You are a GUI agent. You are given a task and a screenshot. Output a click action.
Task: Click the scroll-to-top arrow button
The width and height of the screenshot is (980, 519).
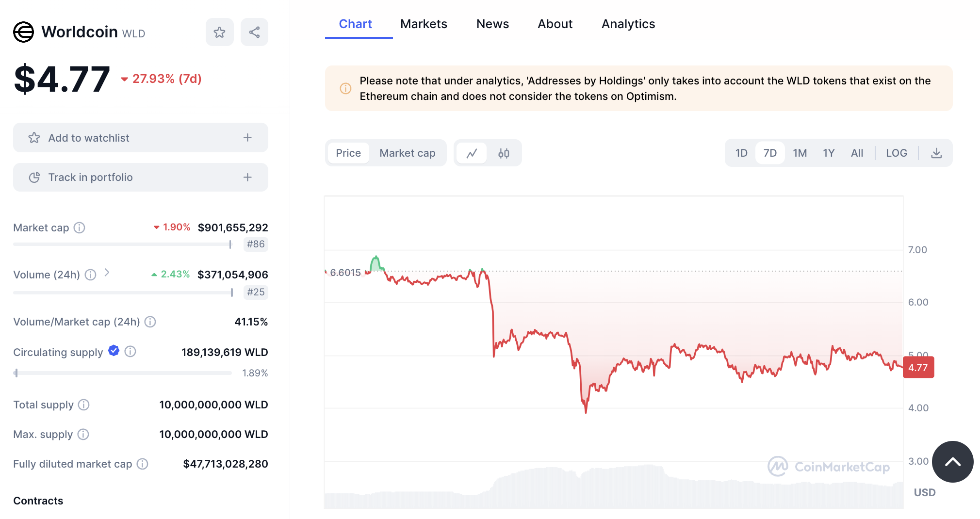[x=952, y=462]
